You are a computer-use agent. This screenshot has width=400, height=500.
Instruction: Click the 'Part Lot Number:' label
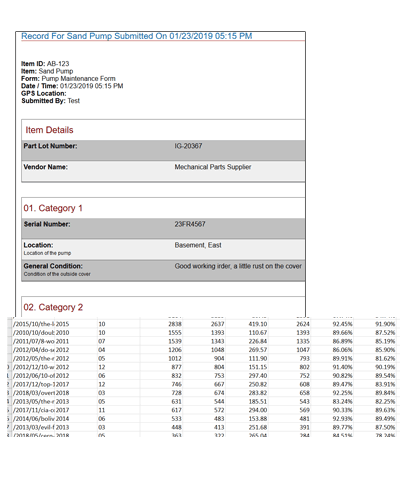(50, 146)
